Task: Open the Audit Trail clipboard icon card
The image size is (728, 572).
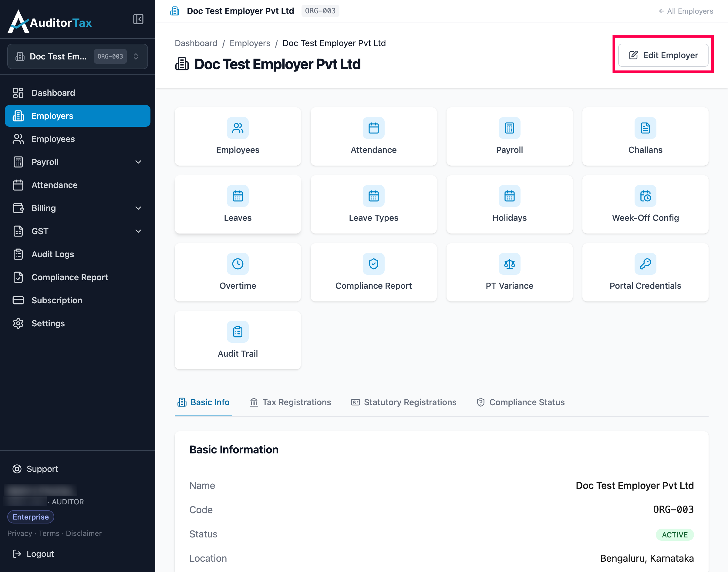Action: (x=238, y=332)
